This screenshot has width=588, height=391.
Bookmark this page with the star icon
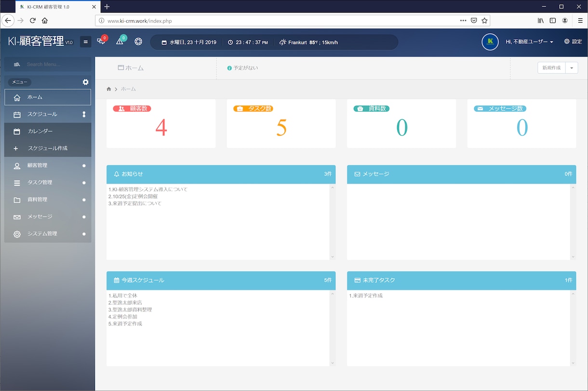484,21
